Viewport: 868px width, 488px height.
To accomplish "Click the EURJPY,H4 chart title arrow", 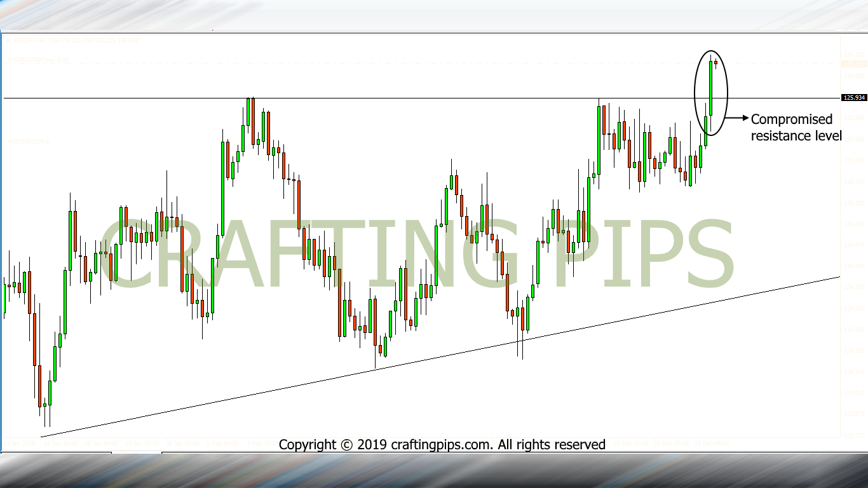I will coord(8,40).
